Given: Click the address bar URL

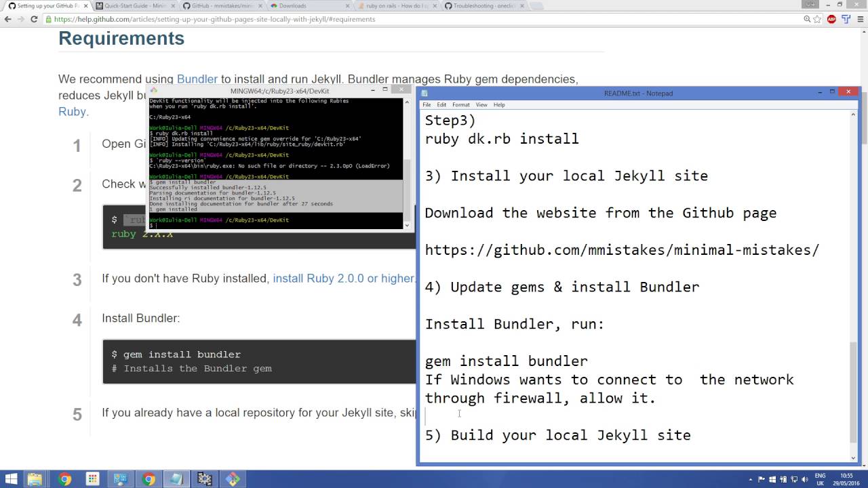Looking at the screenshot, I should coord(214,19).
